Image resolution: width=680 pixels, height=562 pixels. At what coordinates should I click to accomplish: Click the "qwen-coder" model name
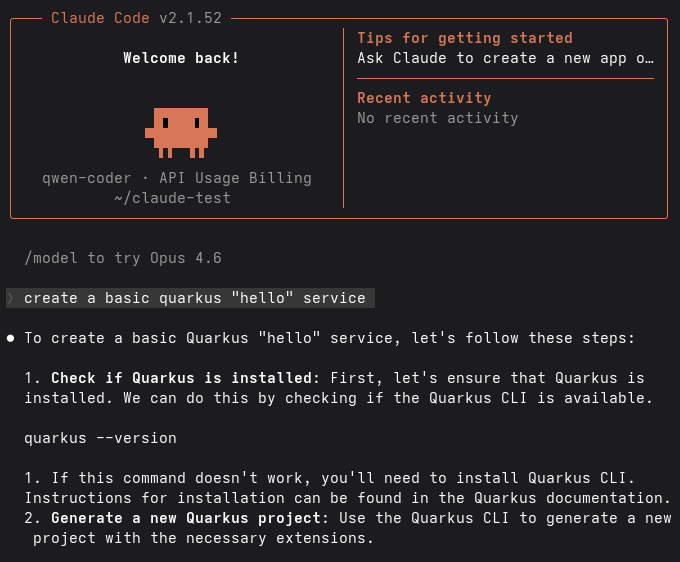tap(86, 178)
